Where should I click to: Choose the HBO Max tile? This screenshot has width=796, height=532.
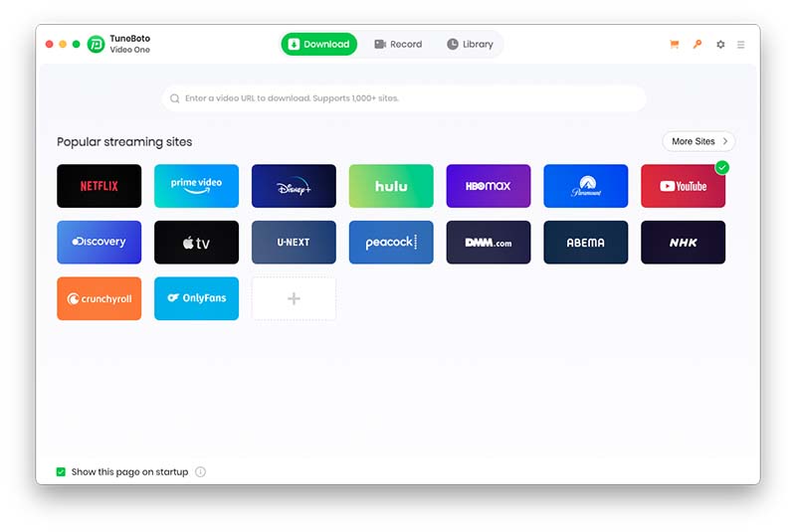coord(489,186)
